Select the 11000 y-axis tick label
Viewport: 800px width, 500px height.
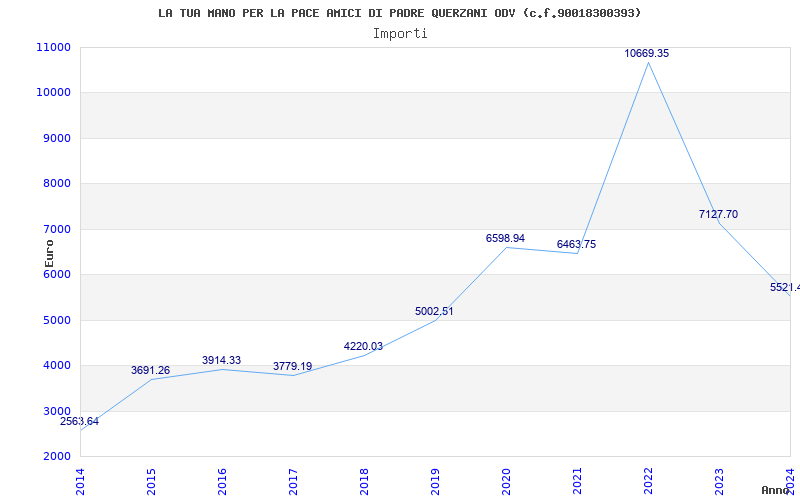(54, 47)
